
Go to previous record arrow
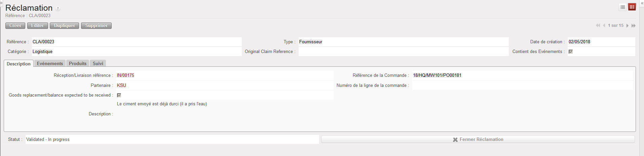(604, 25)
